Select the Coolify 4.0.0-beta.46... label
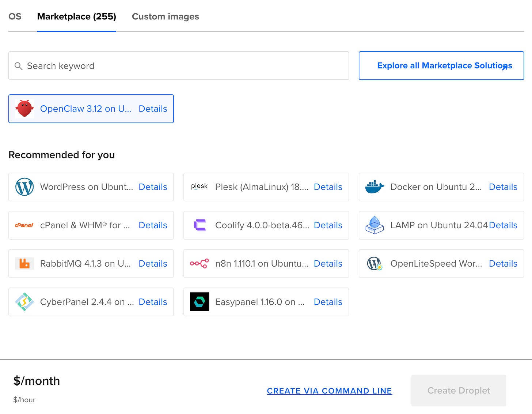 [x=262, y=225]
